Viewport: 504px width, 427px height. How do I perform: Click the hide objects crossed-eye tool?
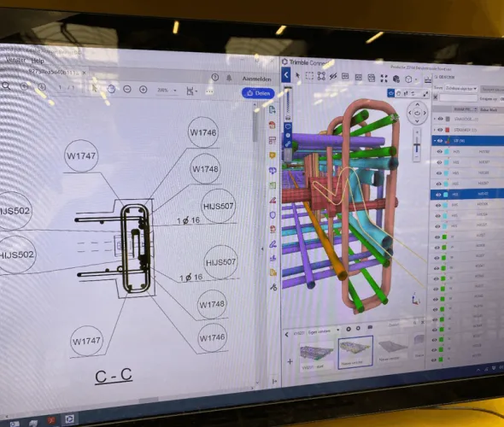333,76
